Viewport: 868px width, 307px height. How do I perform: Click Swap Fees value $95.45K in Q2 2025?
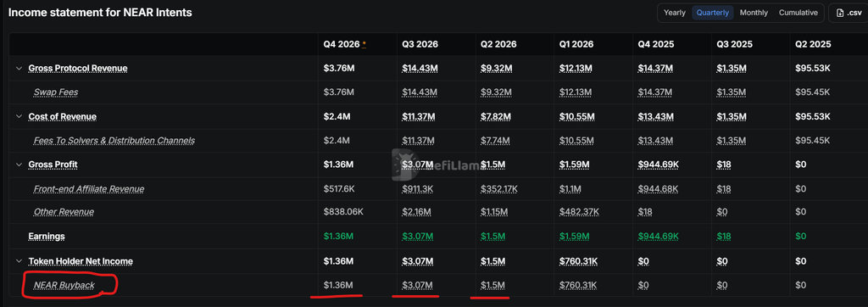(x=813, y=92)
